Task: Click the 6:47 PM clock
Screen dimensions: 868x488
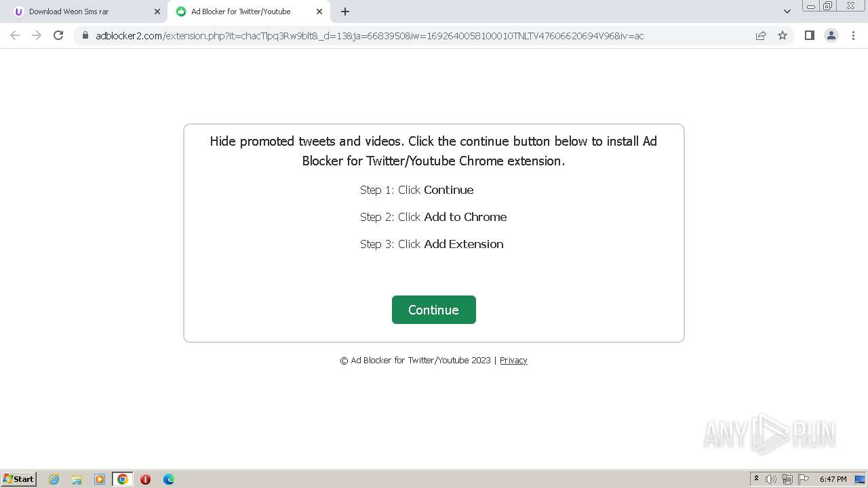Action: (833, 479)
